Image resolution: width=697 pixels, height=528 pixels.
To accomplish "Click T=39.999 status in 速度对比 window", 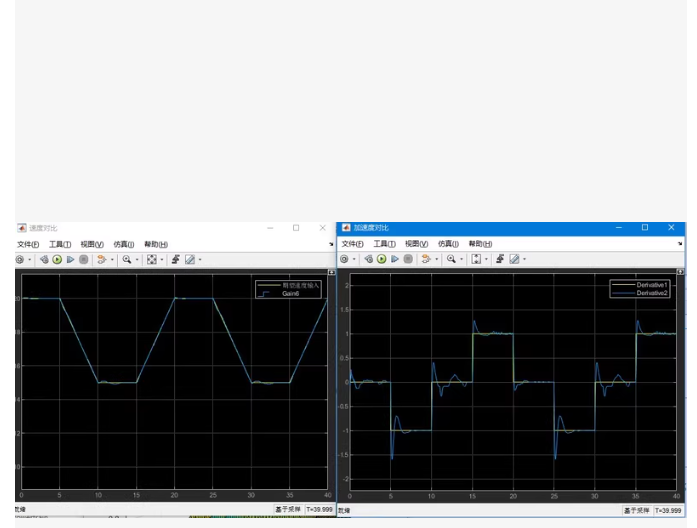I will point(319,509).
